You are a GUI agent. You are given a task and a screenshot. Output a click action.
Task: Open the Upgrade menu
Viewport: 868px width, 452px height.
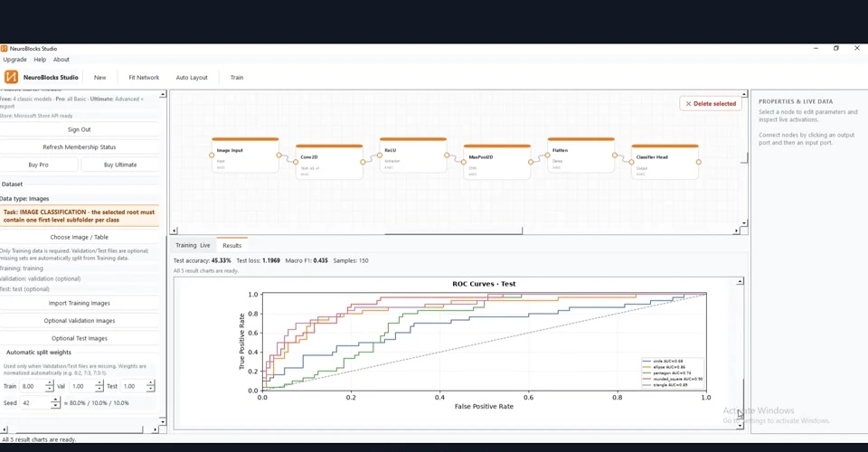(15, 60)
